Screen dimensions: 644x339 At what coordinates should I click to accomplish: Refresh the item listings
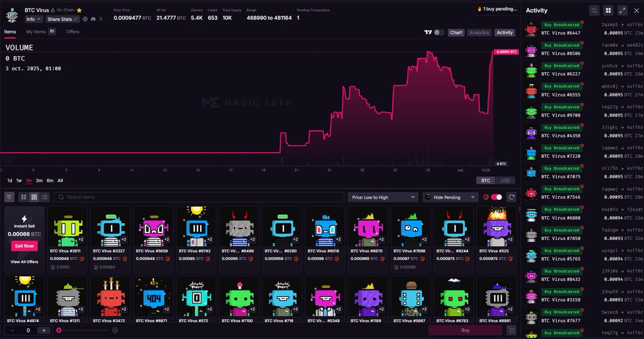511,197
